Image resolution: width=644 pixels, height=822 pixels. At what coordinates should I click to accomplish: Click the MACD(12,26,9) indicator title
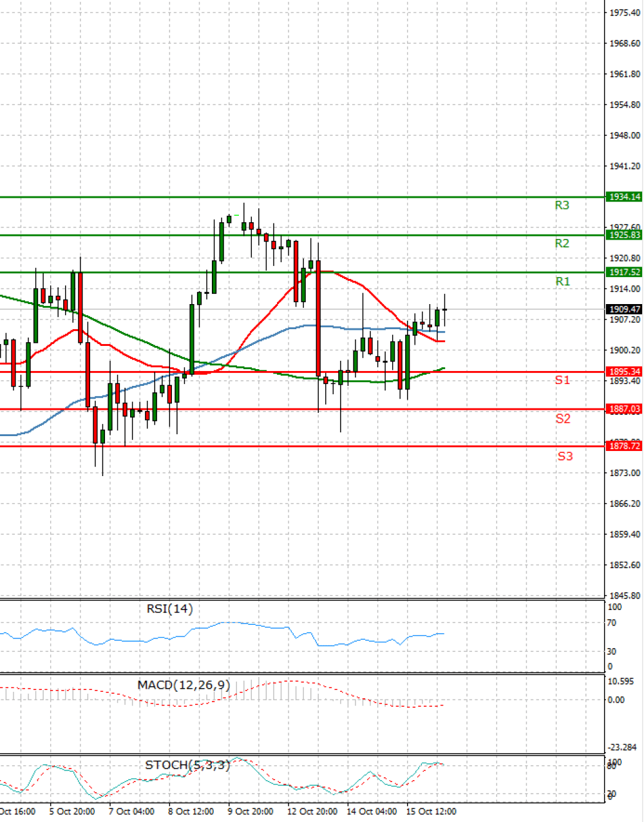[184, 685]
